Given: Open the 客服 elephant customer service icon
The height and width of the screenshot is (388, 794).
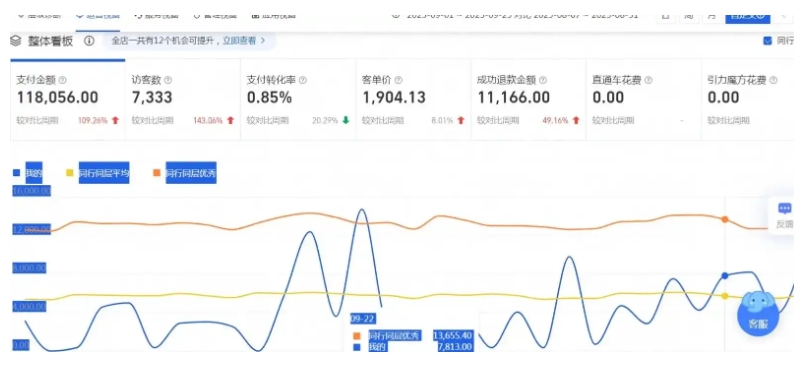Looking at the screenshot, I should coord(758,314).
